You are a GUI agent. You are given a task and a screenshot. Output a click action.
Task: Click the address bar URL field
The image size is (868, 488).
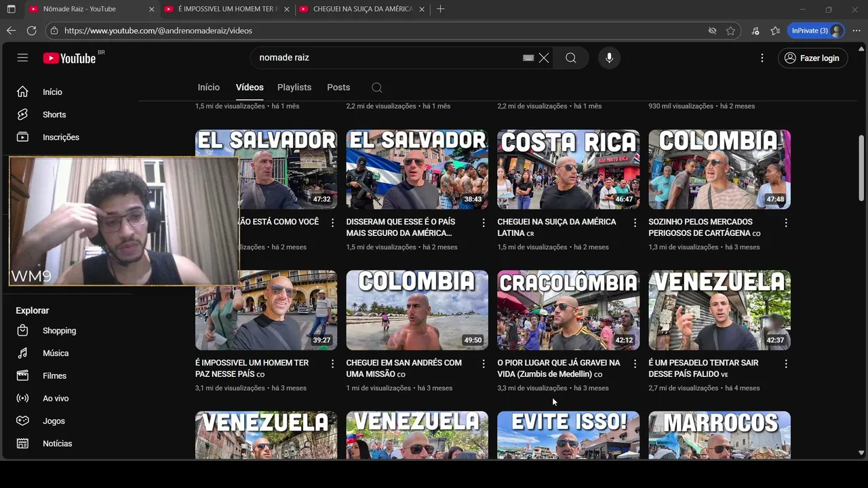(380, 30)
